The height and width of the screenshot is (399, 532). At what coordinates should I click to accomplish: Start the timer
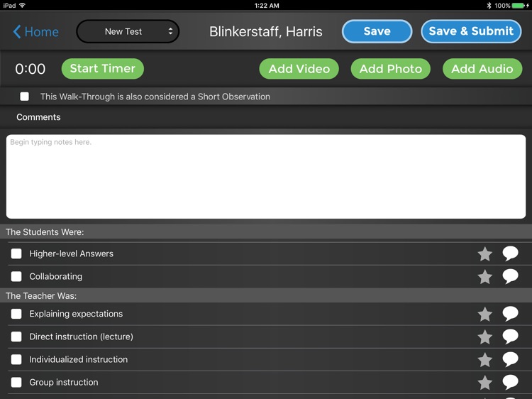click(x=102, y=69)
